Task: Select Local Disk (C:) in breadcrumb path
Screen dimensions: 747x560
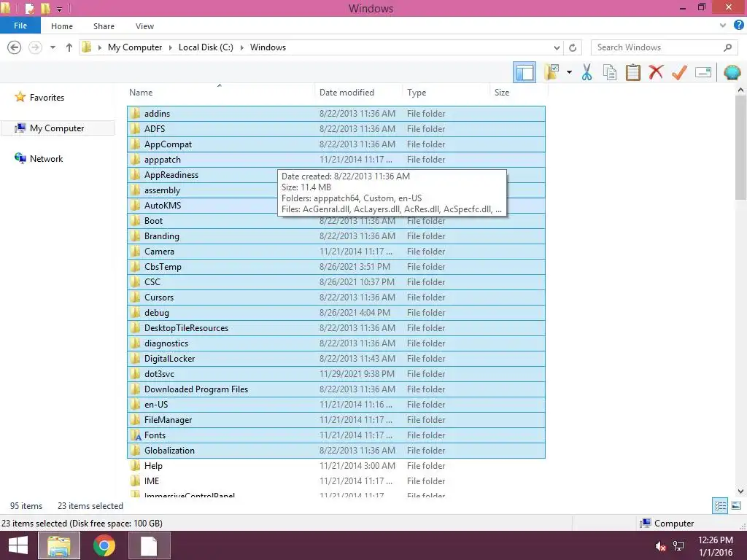Action: tap(206, 47)
